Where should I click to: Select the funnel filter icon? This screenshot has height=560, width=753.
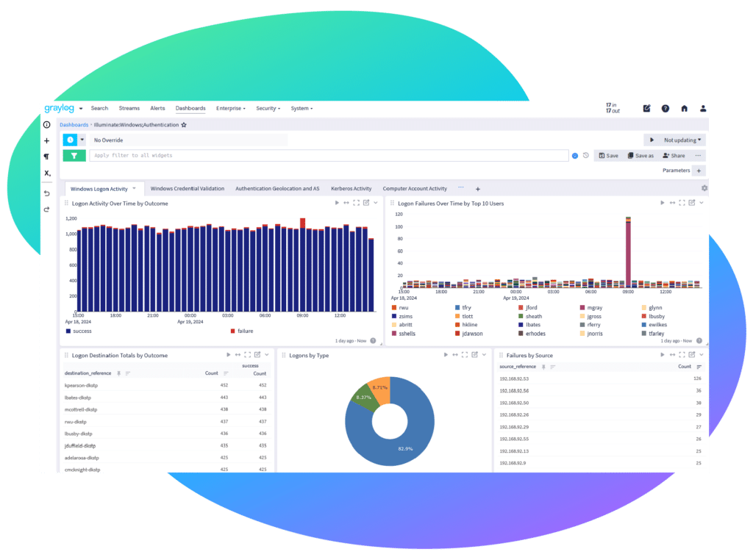tap(74, 156)
